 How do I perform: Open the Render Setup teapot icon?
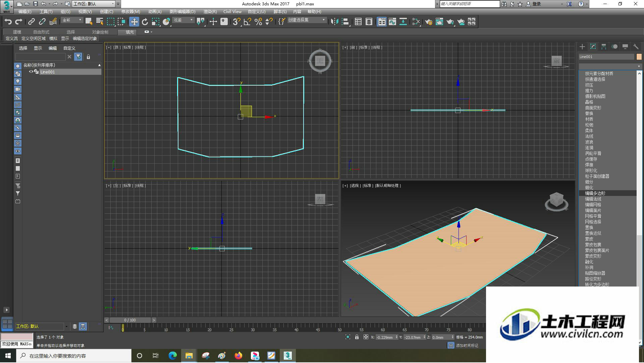(x=429, y=22)
